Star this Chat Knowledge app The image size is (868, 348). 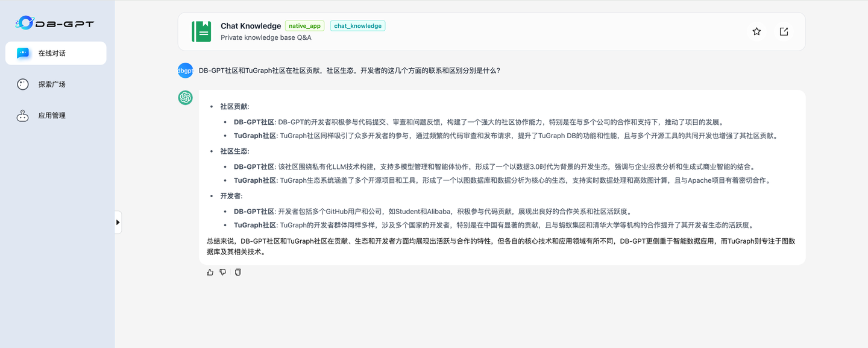[x=756, y=31]
